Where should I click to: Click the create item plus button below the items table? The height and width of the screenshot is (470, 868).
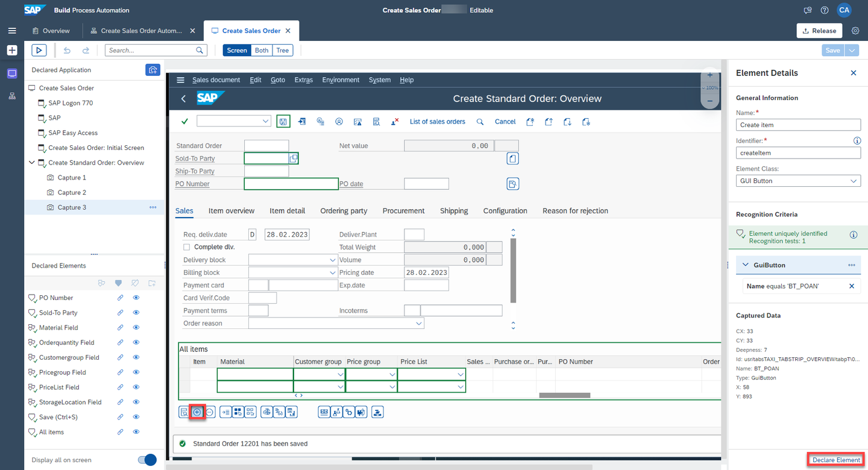tap(197, 412)
